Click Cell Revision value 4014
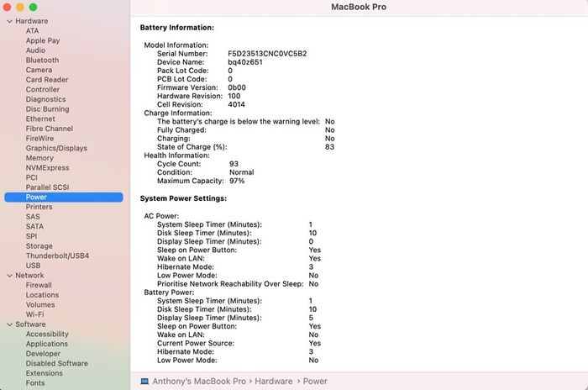The height and width of the screenshot is (390, 588). 236,105
